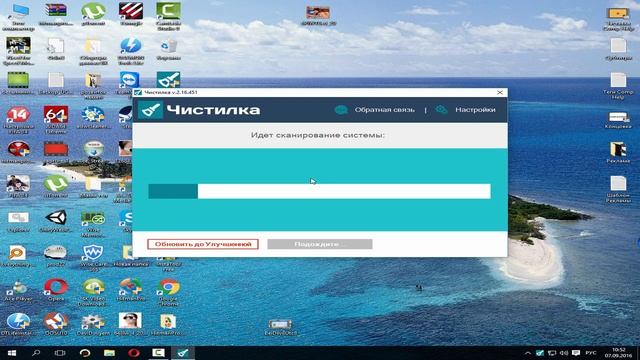Select DAEMON Tools icon beside Recycle Bin

131,51
